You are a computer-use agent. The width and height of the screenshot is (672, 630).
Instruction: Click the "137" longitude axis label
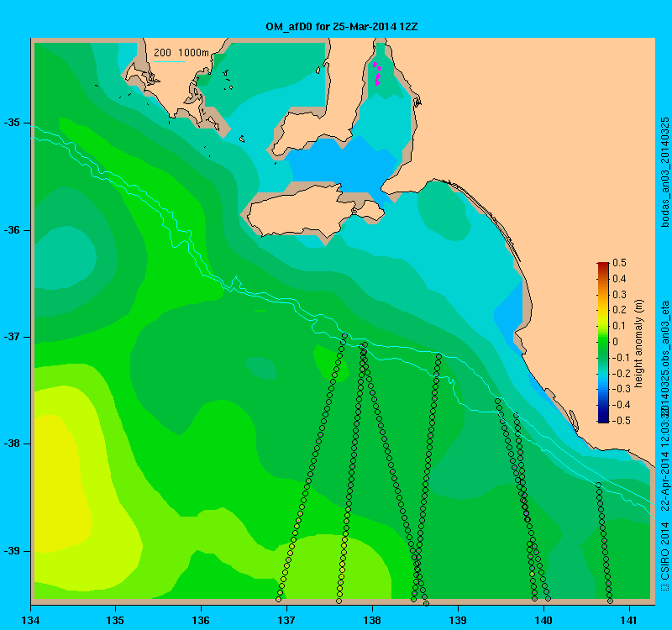[x=286, y=620]
